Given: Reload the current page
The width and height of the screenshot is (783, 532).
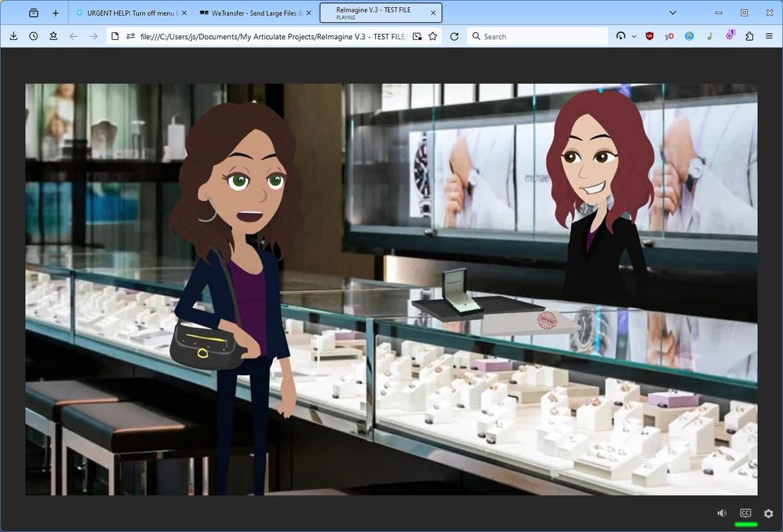Looking at the screenshot, I should pos(454,36).
